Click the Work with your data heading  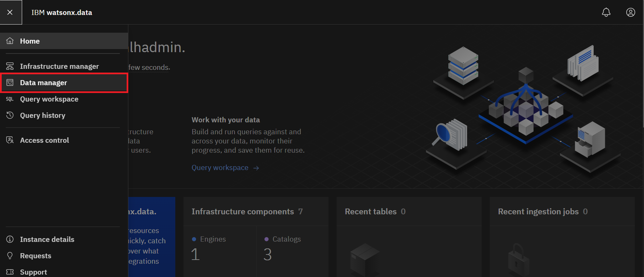coord(226,120)
